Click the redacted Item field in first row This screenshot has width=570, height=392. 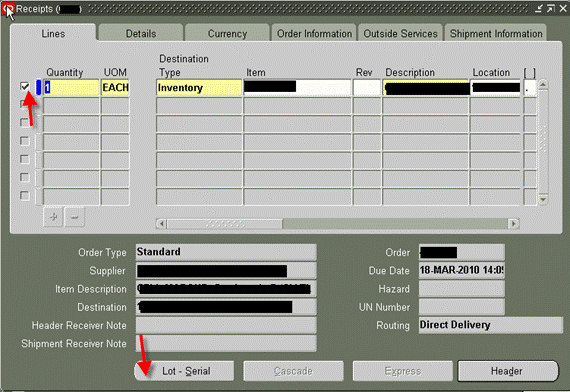[x=297, y=88]
